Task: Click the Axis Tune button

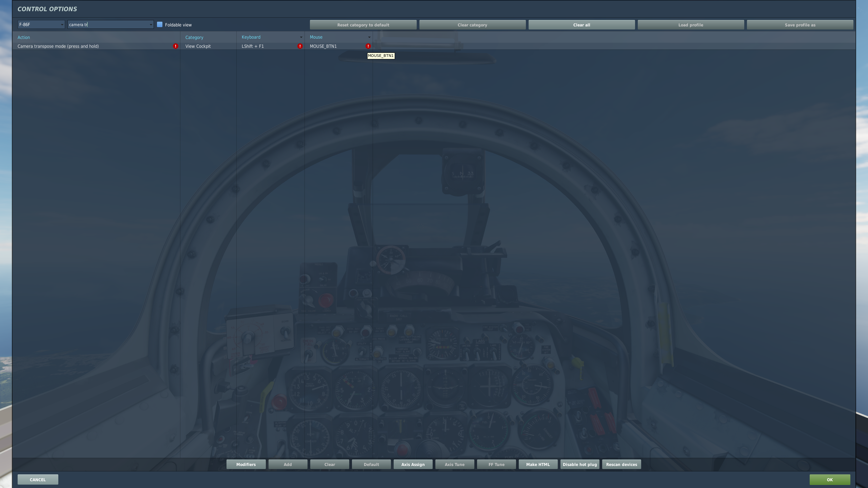Action: click(x=455, y=464)
